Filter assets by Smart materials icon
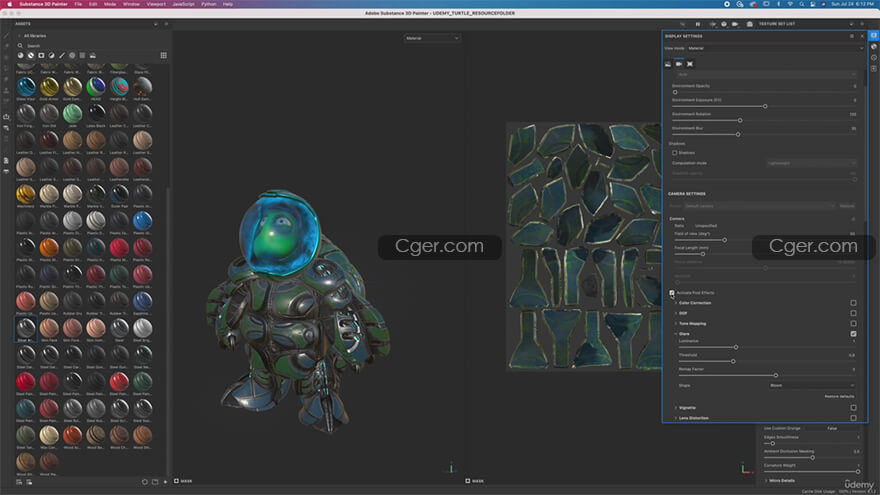This screenshot has width=880, height=495. pos(31,56)
